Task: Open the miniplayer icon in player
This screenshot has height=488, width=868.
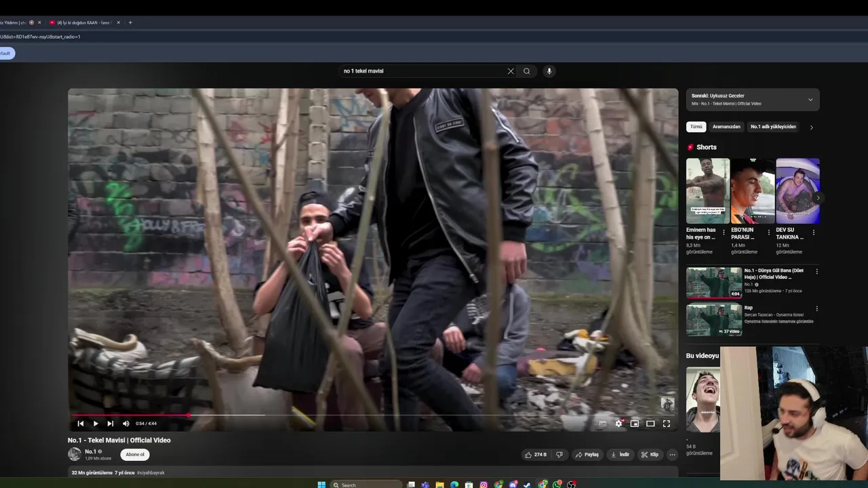Action: pos(635,424)
